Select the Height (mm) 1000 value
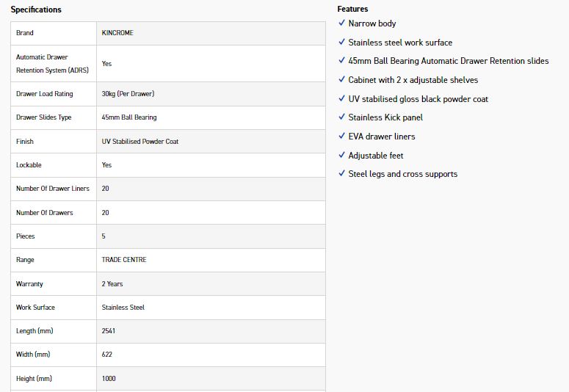This screenshot has width=569, height=392. pyautogui.click(x=109, y=379)
